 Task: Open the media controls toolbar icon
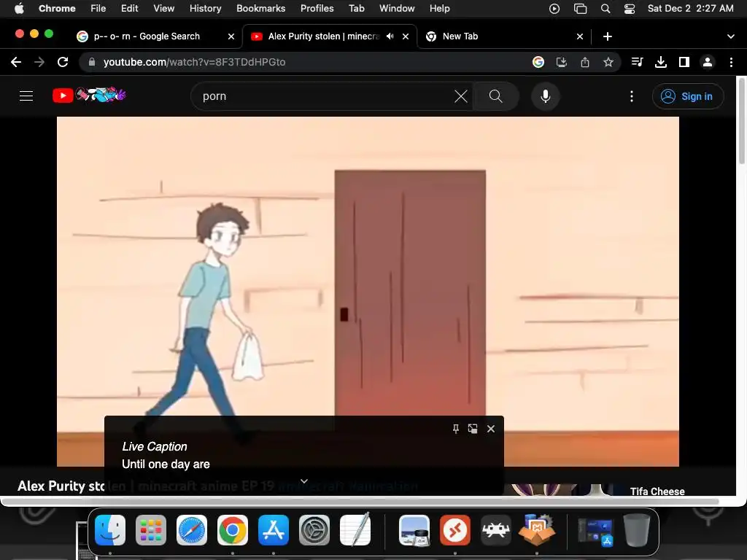(637, 62)
